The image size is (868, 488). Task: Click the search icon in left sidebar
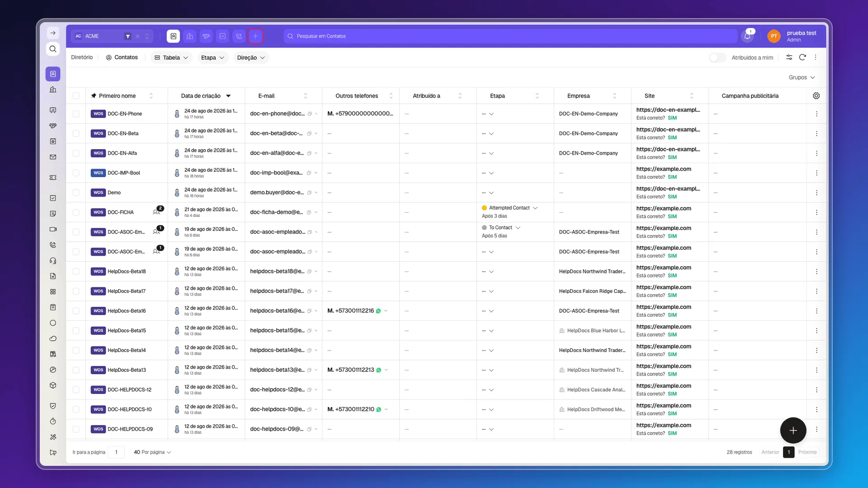[53, 49]
